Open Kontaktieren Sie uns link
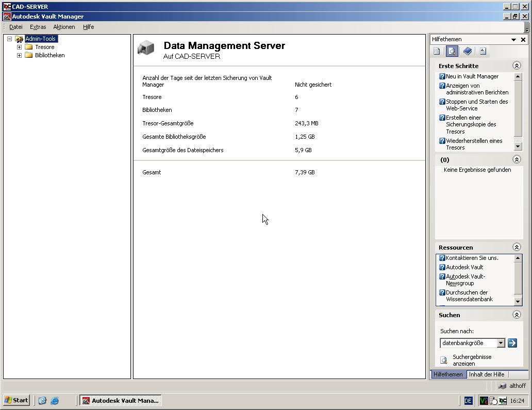532x410 pixels. [x=472, y=258]
